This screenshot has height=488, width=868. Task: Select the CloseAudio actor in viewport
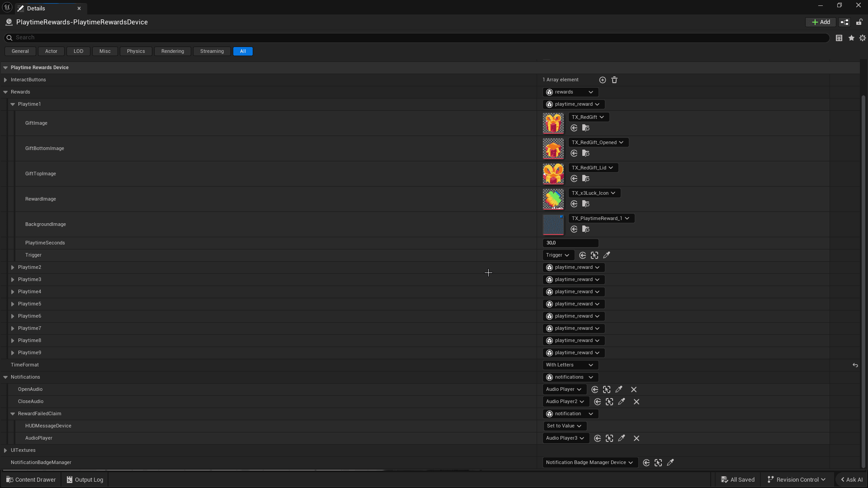click(x=609, y=402)
